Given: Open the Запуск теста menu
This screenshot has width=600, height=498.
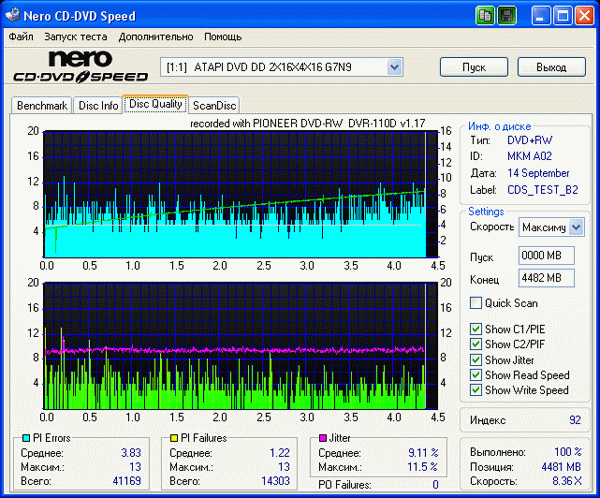Looking at the screenshot, I should pos(75,37).
